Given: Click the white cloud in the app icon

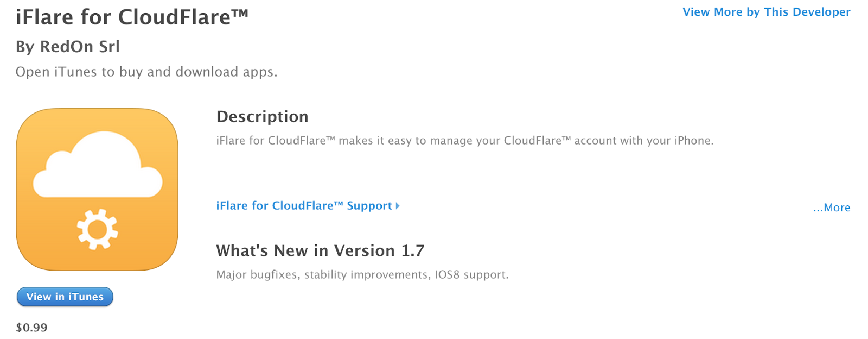Looking at the screenshot, I should 98,167.
